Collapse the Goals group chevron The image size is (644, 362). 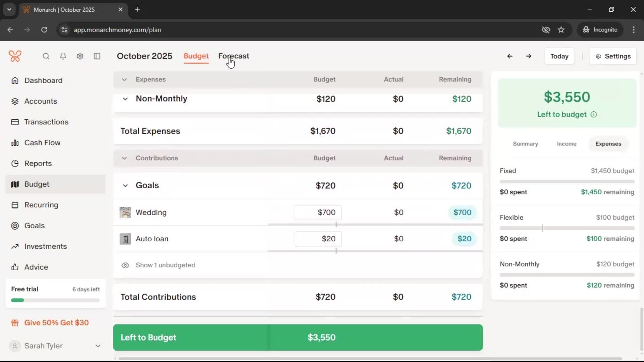pos(125,186)
